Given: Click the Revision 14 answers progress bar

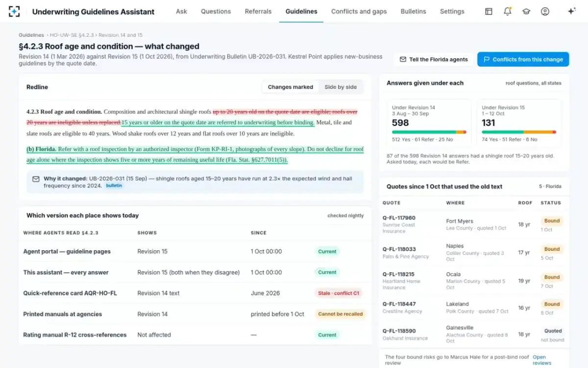Looking at the screenshot, I should [429, 132].
